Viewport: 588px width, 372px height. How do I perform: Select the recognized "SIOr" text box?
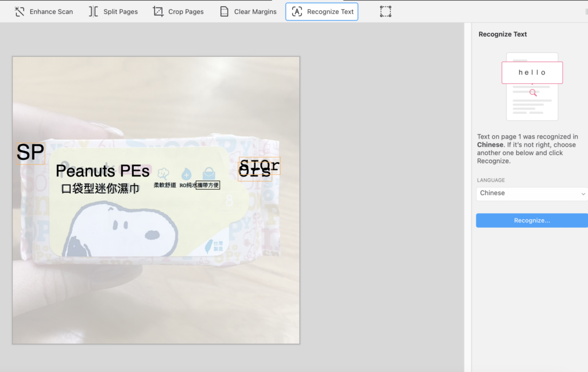coord(260,166)
